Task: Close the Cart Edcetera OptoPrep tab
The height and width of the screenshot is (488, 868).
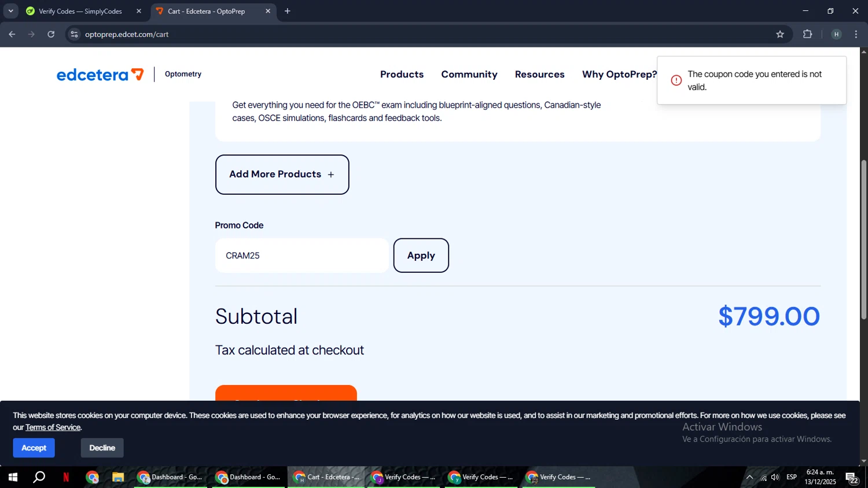Action: 268,11
